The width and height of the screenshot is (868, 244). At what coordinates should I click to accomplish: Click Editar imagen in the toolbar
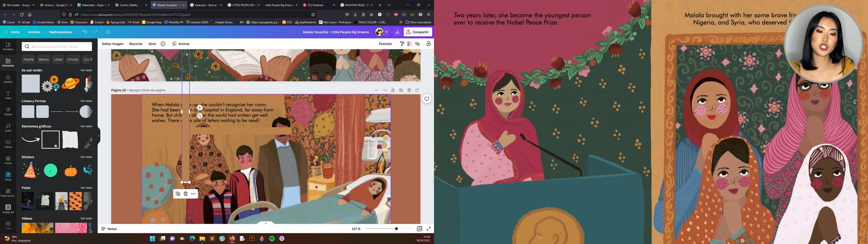[x=113, y=44]
